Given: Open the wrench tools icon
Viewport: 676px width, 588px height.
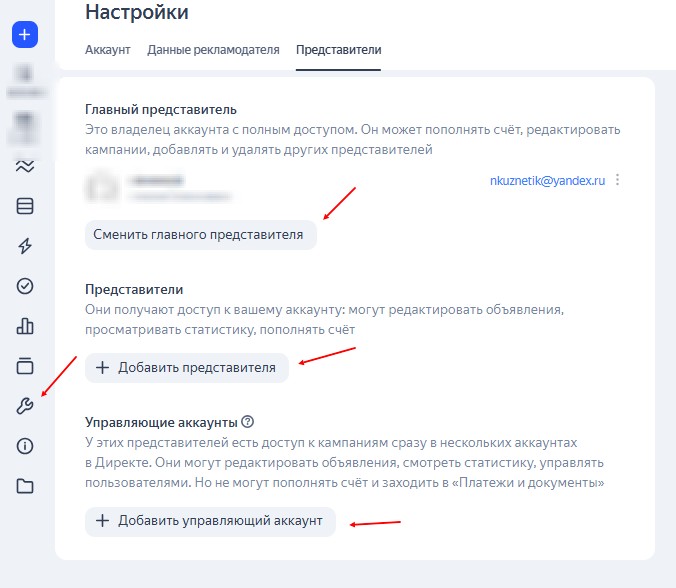Looking at the screenshot, I should (25, 406).
